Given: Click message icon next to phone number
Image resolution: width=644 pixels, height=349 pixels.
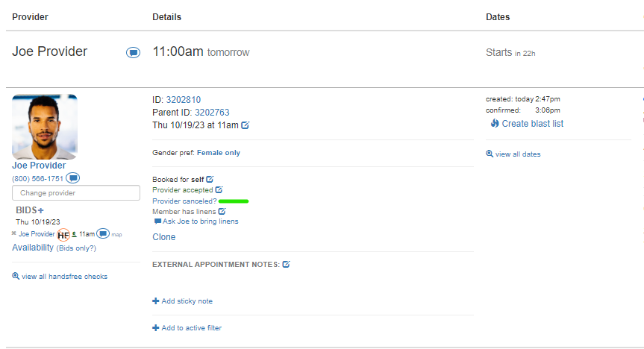Looking at the screenshot, I should (x=72, y=178).
